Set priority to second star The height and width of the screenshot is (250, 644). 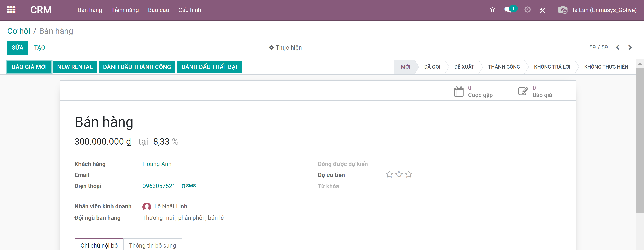(399, 174)
